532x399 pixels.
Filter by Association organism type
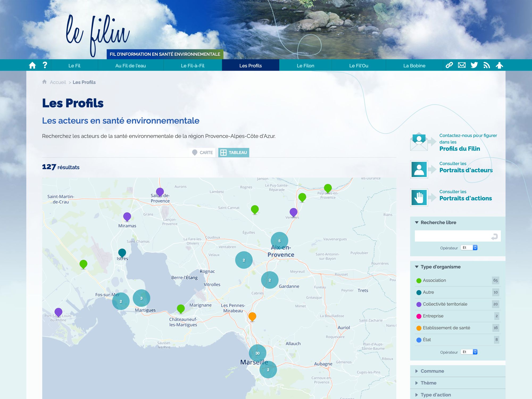tap(434, 280)
